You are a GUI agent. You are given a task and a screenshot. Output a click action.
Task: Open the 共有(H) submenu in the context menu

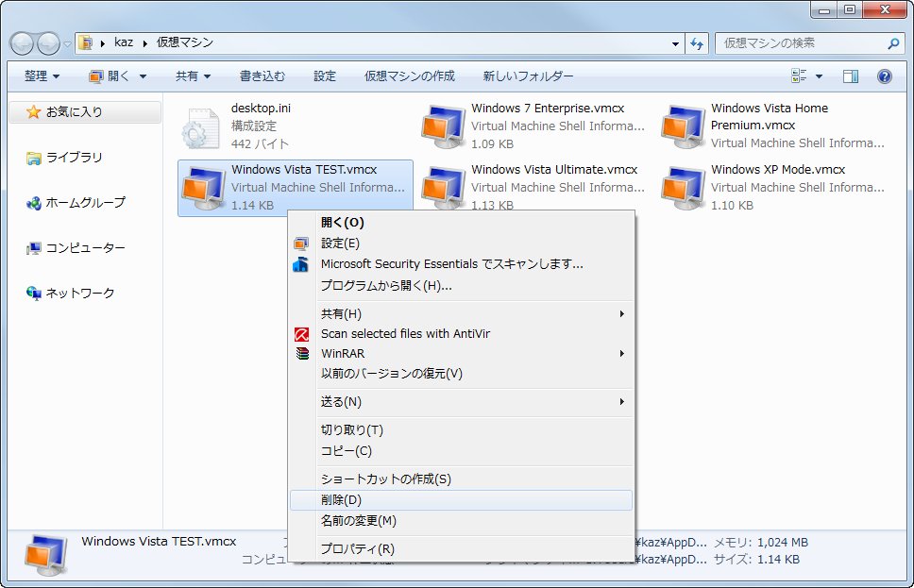coord(461,314)
